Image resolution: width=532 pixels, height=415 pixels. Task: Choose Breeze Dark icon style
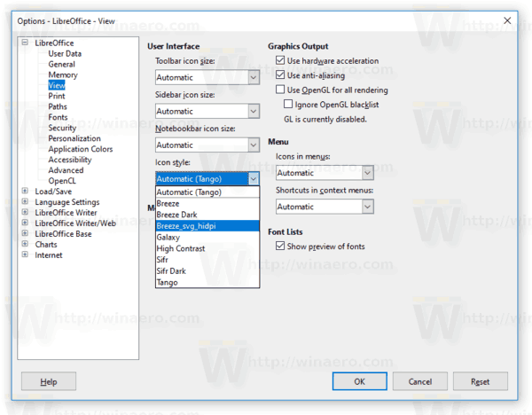click(207, 215)
